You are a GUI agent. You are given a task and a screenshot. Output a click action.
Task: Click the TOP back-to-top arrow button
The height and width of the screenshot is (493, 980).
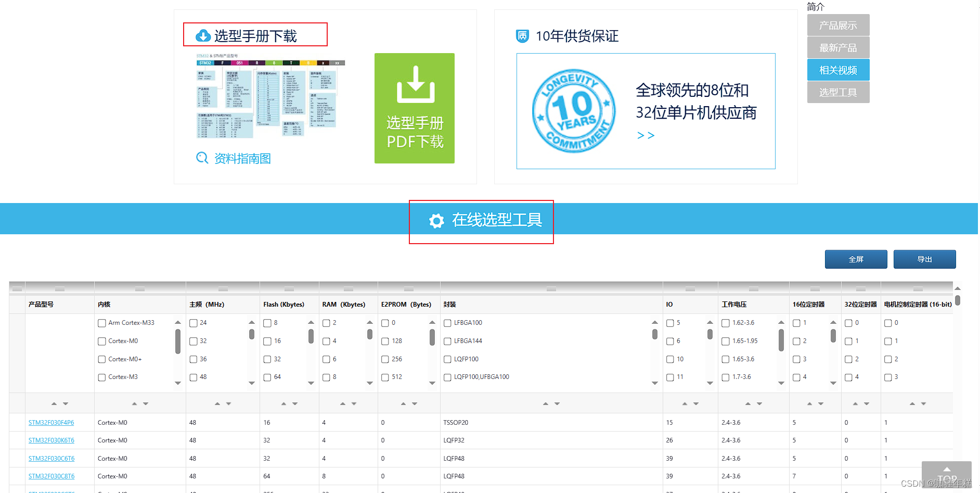[947, 475]
